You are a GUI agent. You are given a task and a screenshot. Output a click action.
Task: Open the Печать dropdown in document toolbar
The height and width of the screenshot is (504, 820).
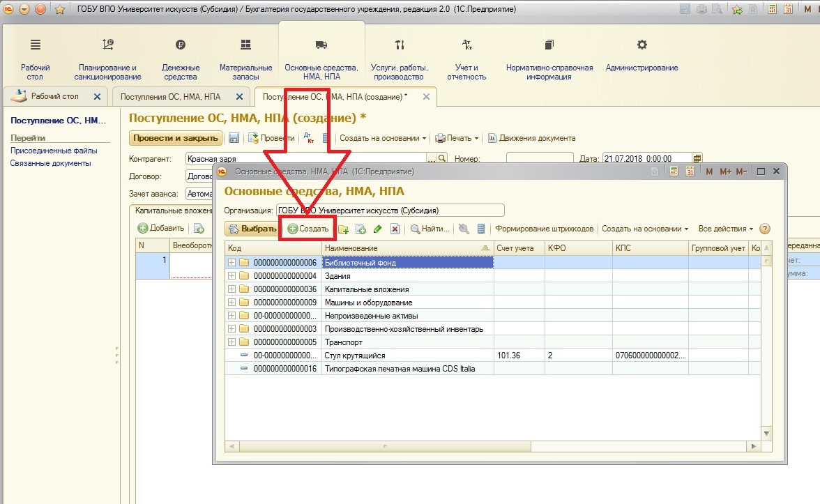[457, 138]
